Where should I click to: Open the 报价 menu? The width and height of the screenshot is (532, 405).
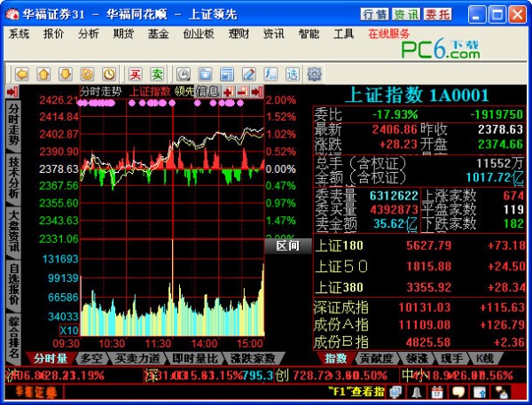53,34
